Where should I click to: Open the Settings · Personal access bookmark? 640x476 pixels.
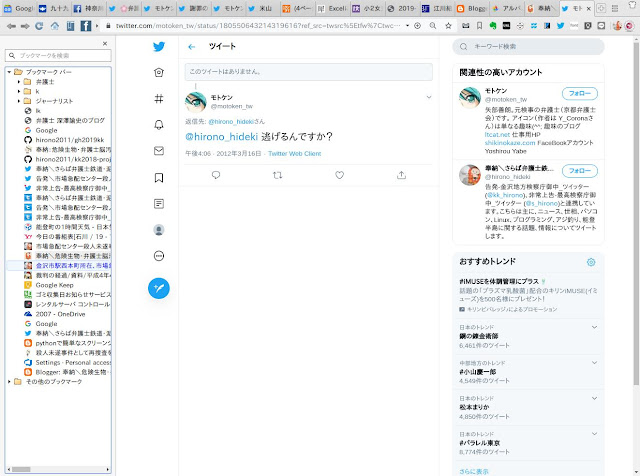(x=67, y=363)
